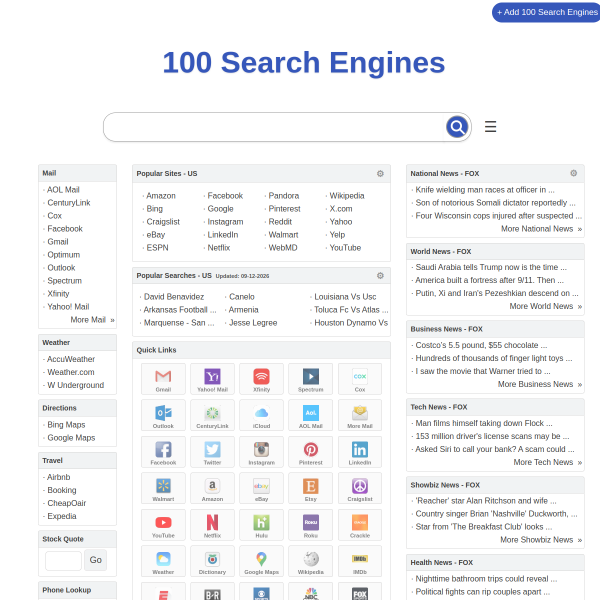This screenshot has height=600, width=600.
Task: Open Wikipedia in Popular Sites list
Action: point(347,196)
